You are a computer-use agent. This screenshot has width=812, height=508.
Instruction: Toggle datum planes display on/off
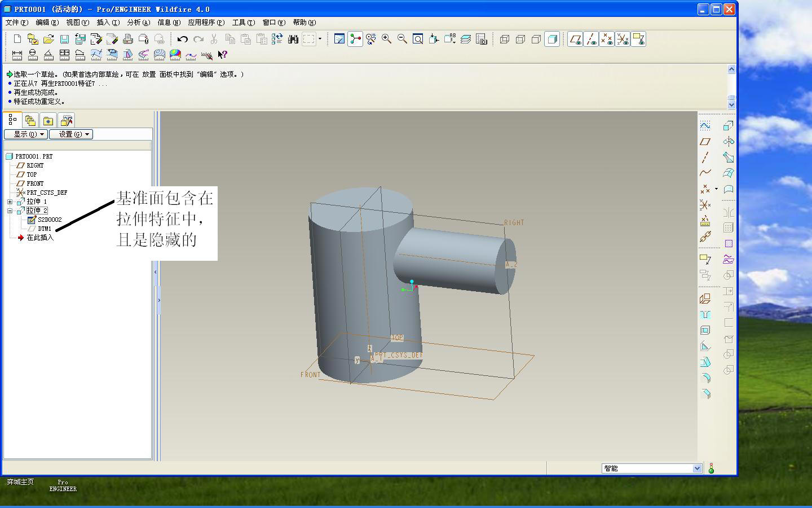(x=575, y=39)
